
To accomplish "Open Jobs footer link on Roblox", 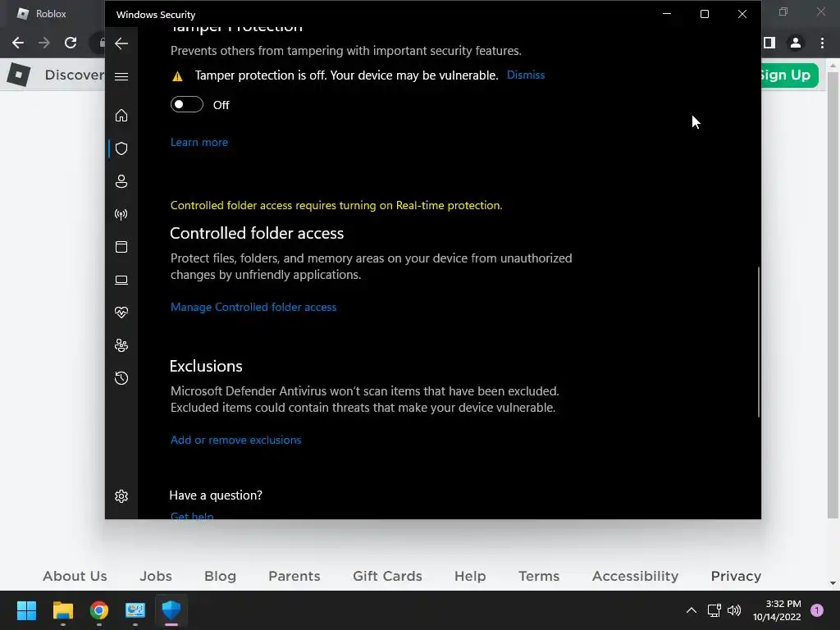I will tap(156, 577).
